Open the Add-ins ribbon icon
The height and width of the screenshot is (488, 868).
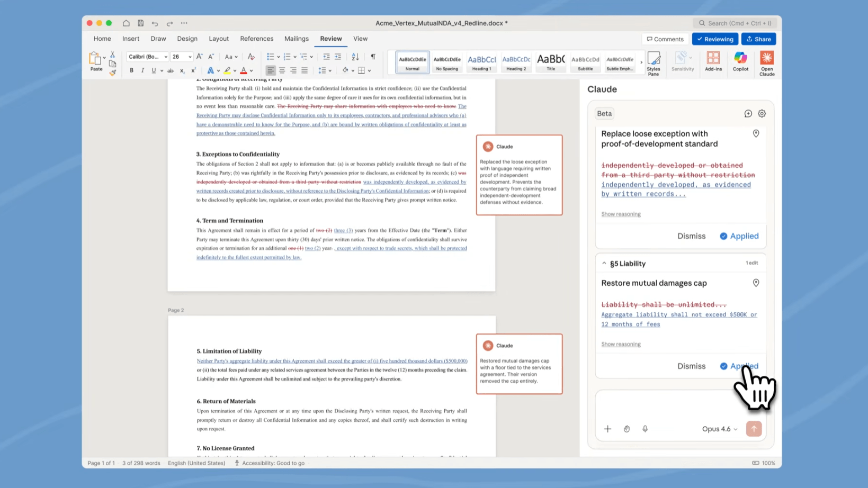click(x=713, y=62)
